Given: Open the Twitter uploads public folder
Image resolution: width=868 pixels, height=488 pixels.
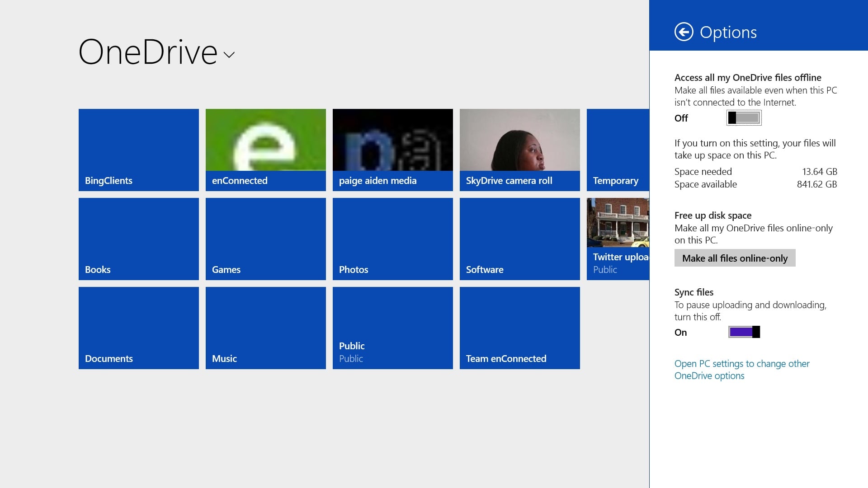Looking at the screenshot, I should coord(618,239).
